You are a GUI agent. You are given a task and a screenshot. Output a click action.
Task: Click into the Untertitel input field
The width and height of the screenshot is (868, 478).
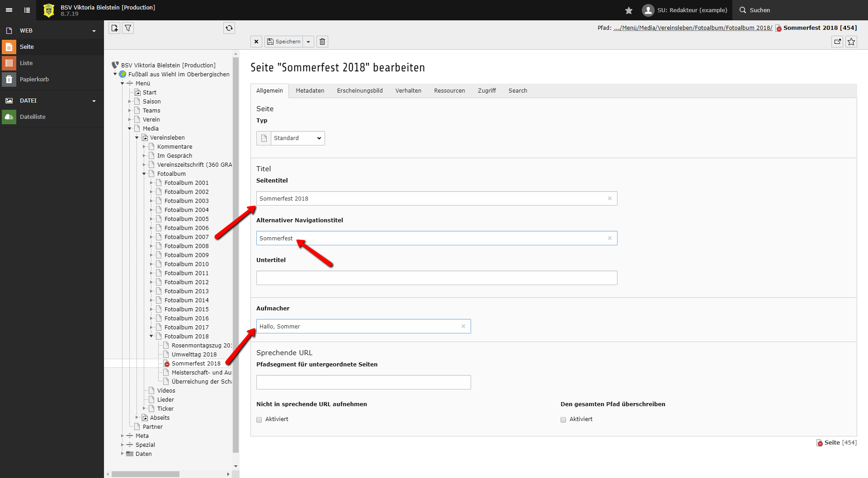(436, 278)
